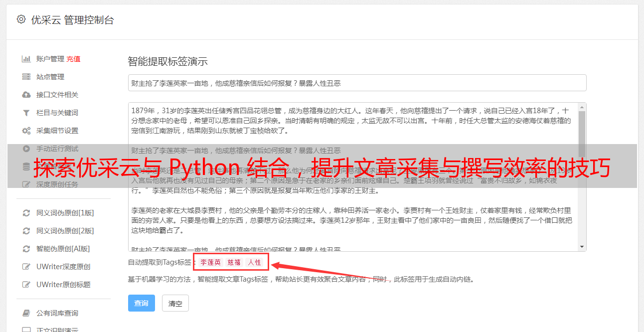Click the gear icon beside 优采云 管理控制台
The image size is (644, 332).
pyautogui.click(x=21, y=20)
